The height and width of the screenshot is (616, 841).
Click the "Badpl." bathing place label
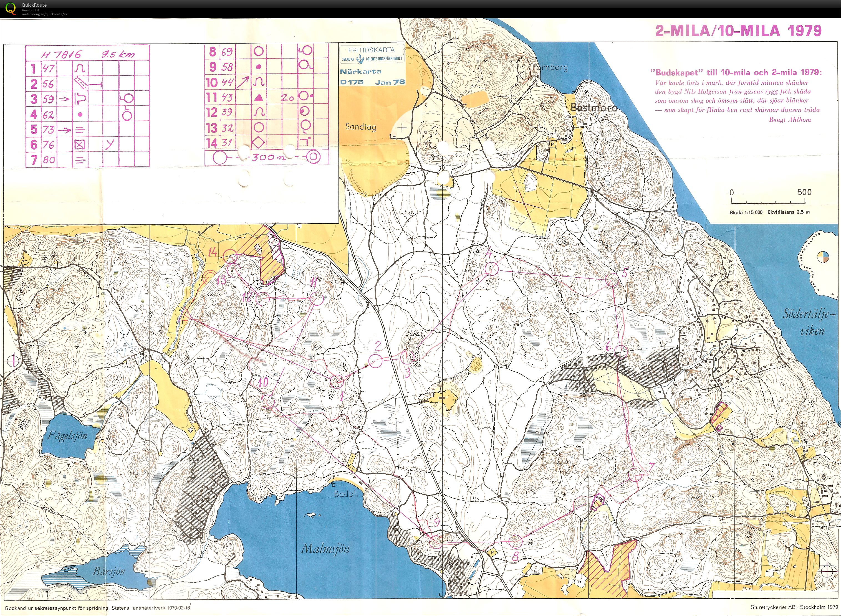[346, 495]
